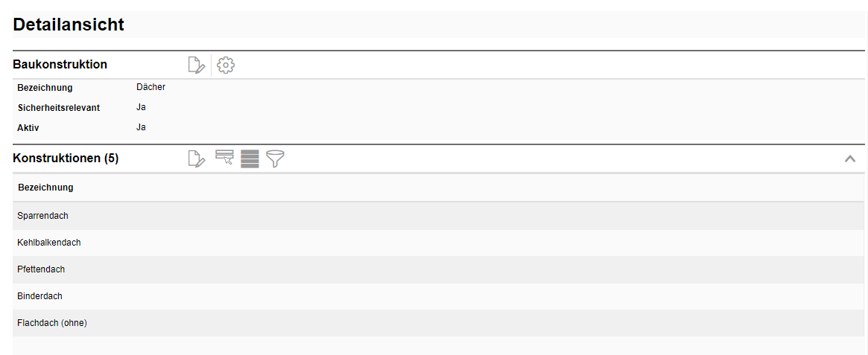Select the Kehlbalkendach row

click(x=49, y=243)
